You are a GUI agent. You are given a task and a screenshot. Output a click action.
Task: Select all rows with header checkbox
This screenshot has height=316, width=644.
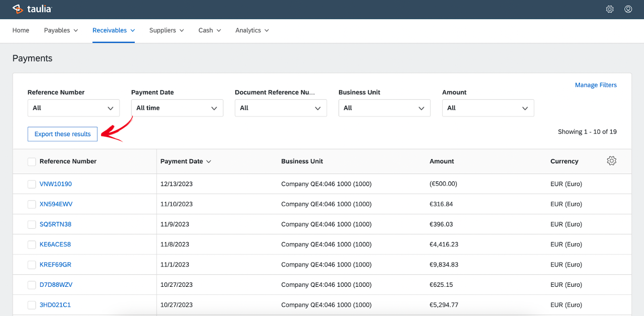pyautogui.click(x=32, y=162)
